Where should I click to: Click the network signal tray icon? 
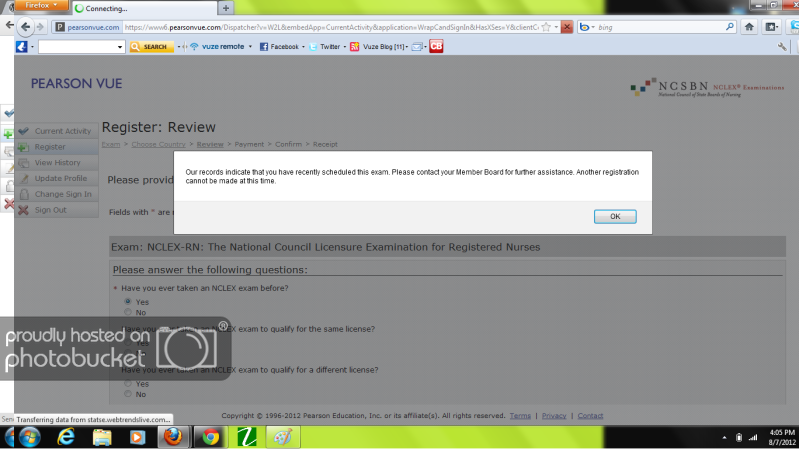point(753,437)
